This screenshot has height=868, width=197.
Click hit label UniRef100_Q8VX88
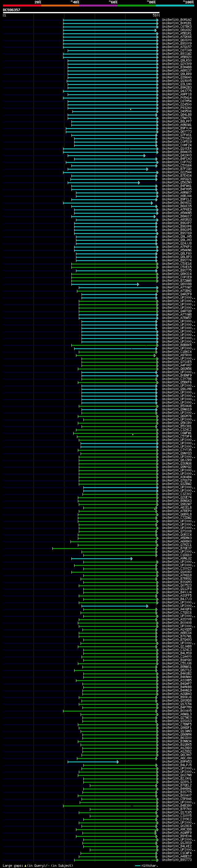(x=177, y=284)
